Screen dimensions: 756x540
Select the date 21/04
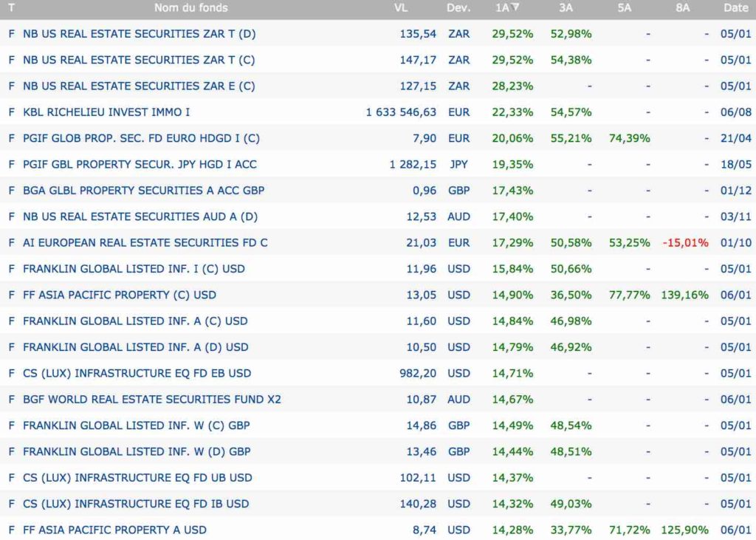736,138
